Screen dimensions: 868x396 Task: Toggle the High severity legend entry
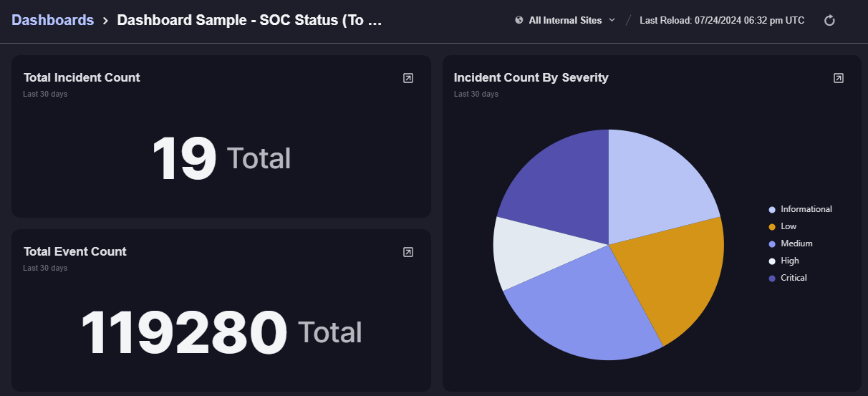click(789, 261)
